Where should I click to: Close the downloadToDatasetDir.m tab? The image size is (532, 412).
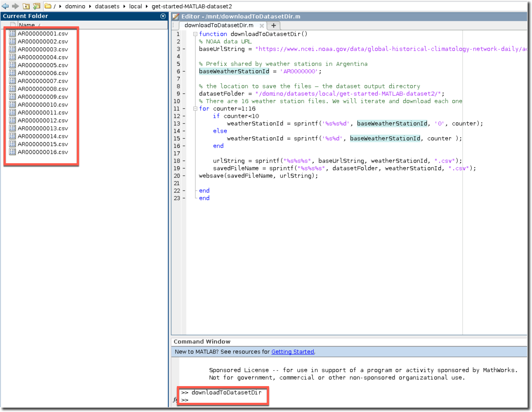(262, 26)
